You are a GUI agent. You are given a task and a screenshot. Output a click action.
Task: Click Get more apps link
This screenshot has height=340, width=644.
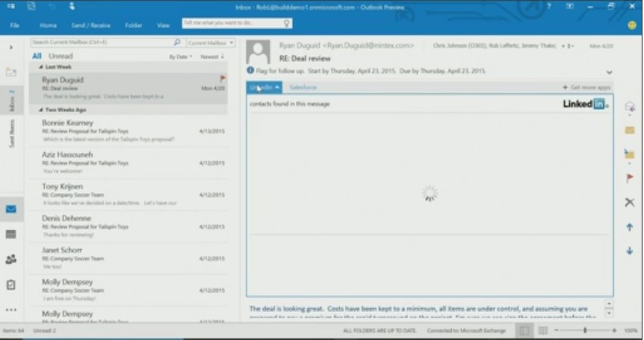587,87
